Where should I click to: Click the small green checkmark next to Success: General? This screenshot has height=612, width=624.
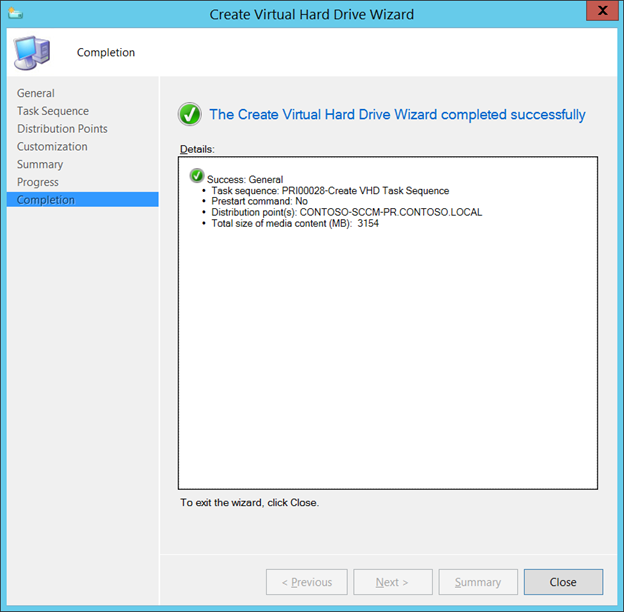[197, 177]
